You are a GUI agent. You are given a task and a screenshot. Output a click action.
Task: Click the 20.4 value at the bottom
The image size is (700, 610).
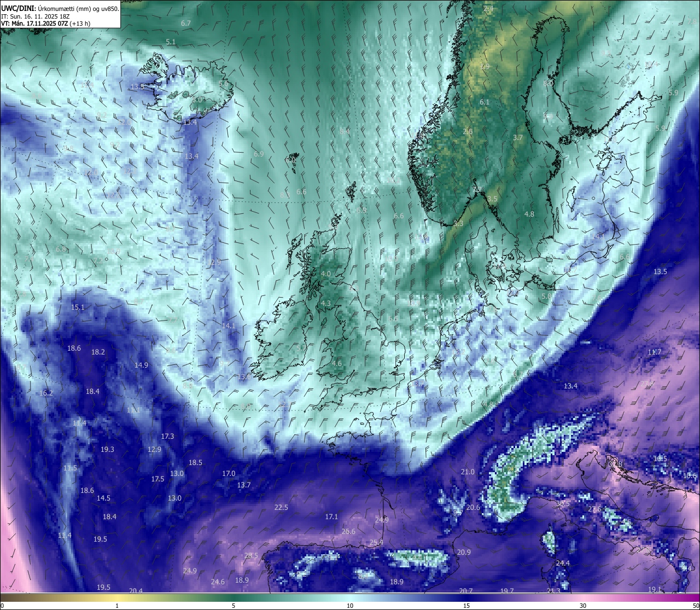pyautogui.click(x=136, y=591)
